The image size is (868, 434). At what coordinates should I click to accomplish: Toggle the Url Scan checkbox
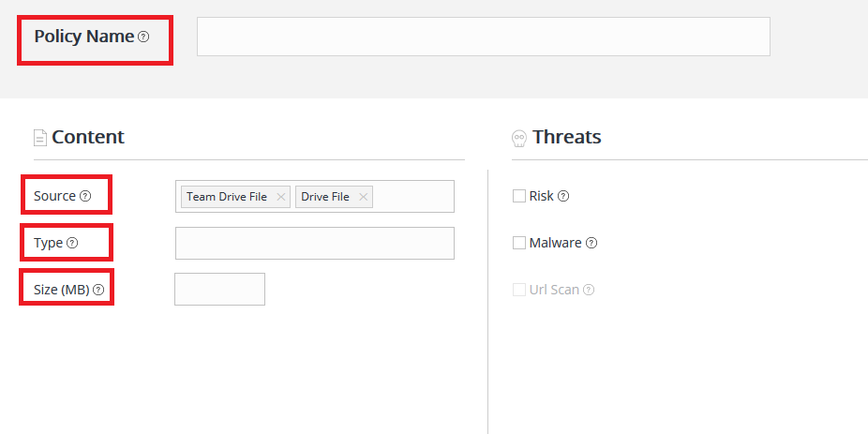tap(519, 291)
